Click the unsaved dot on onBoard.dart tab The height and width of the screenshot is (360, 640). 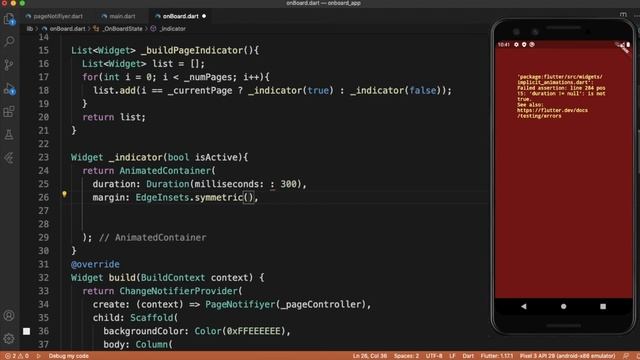point(204,16)
